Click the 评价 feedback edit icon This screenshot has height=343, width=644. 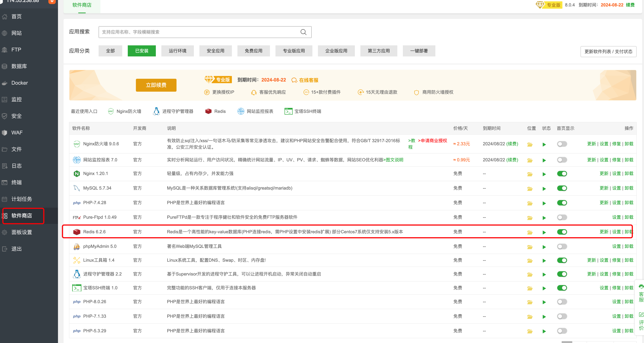coord(641,315)
